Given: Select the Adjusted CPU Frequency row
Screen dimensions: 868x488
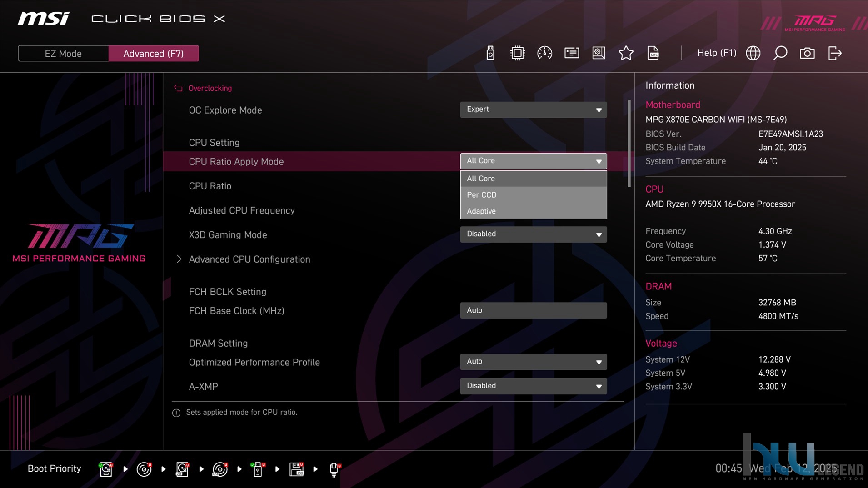Looking at the screenshot, I should coord(242,210).
